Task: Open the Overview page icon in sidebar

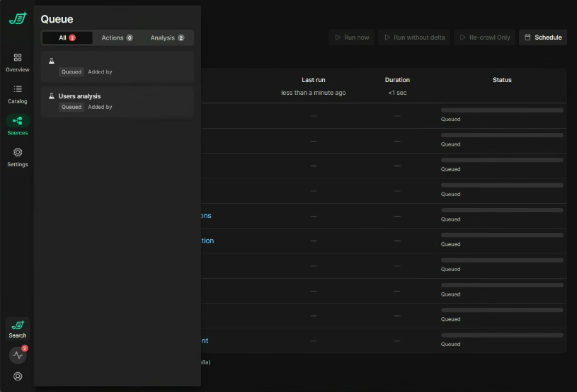Action: (x=18, y=57)
